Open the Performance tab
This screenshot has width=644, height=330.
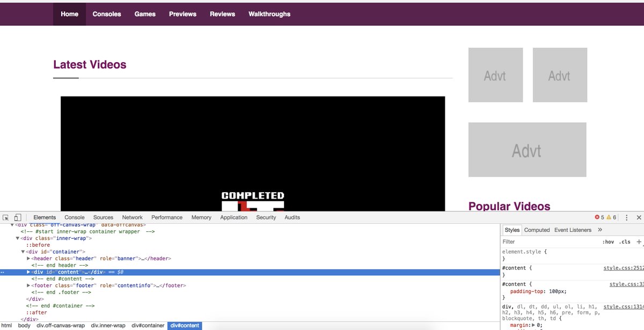pyautogui.click(x=167, y=217)
